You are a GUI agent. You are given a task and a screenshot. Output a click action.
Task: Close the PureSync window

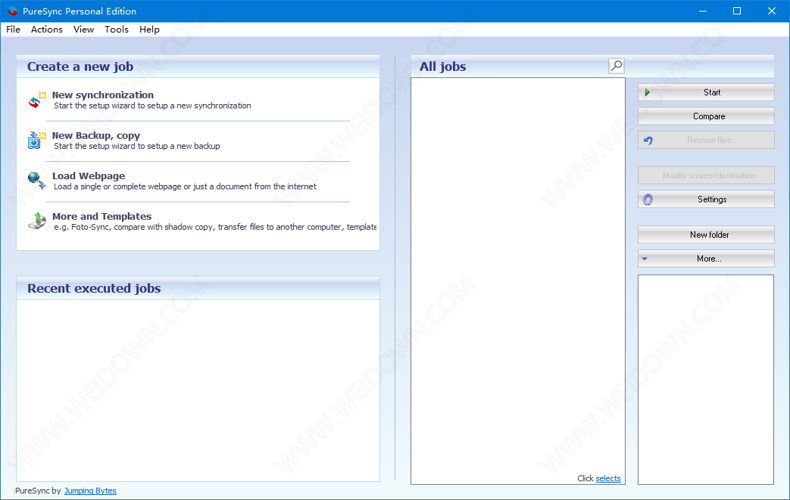coord(771,11)
